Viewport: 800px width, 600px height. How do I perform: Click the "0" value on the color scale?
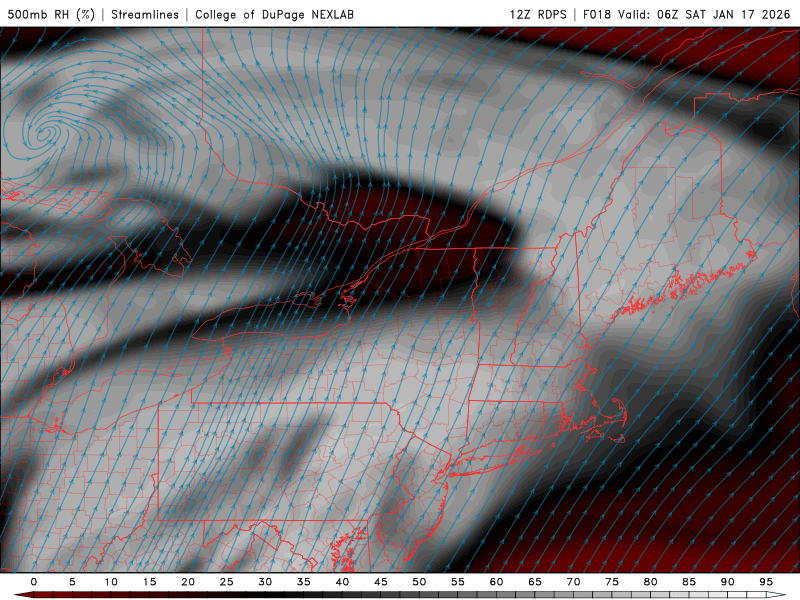(34, 582)
